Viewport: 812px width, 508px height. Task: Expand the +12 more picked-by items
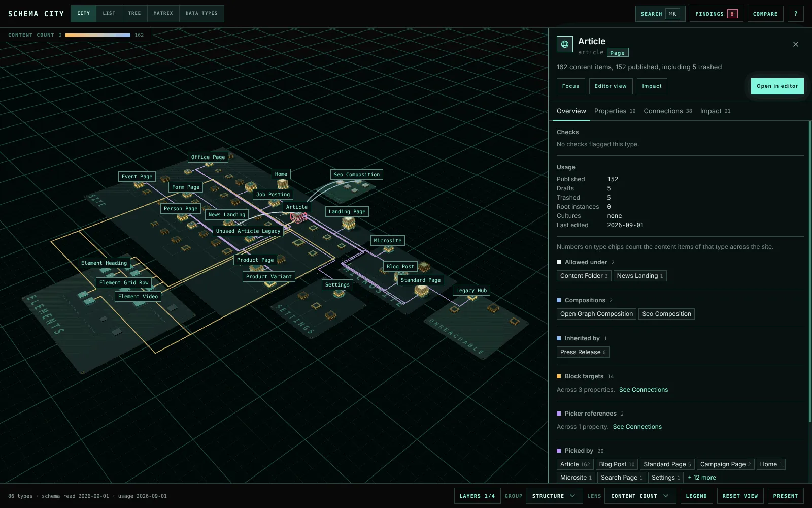pos(702,478)
